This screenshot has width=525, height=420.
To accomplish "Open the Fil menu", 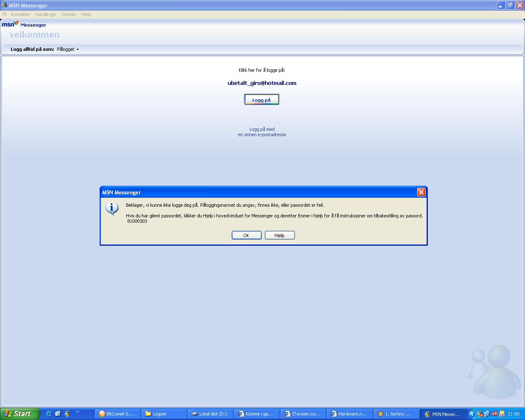I will (4, 14).
